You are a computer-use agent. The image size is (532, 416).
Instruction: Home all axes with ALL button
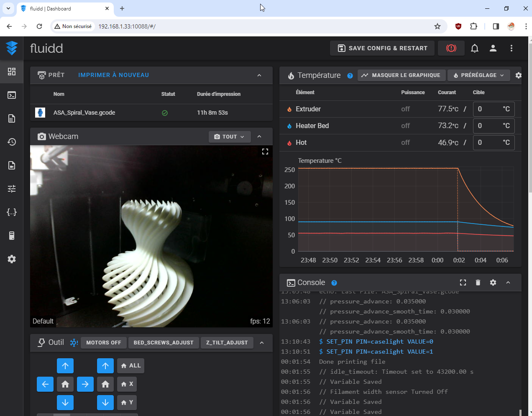coord(130,365)
